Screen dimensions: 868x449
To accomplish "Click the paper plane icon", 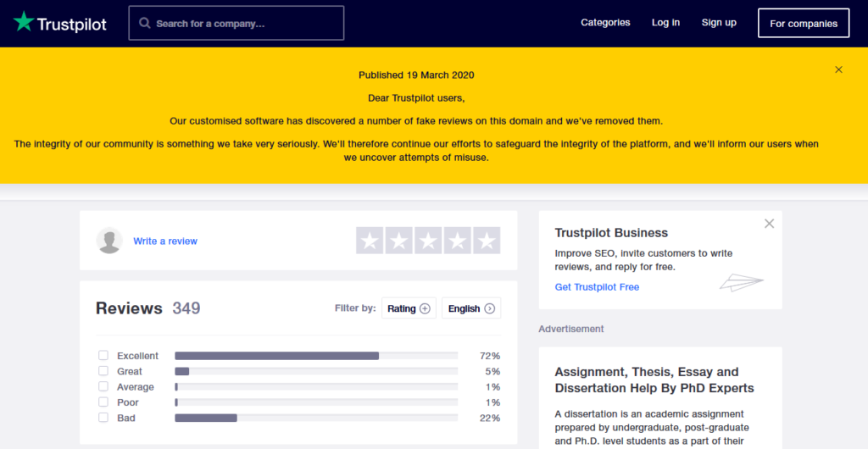I will (741, 282).
